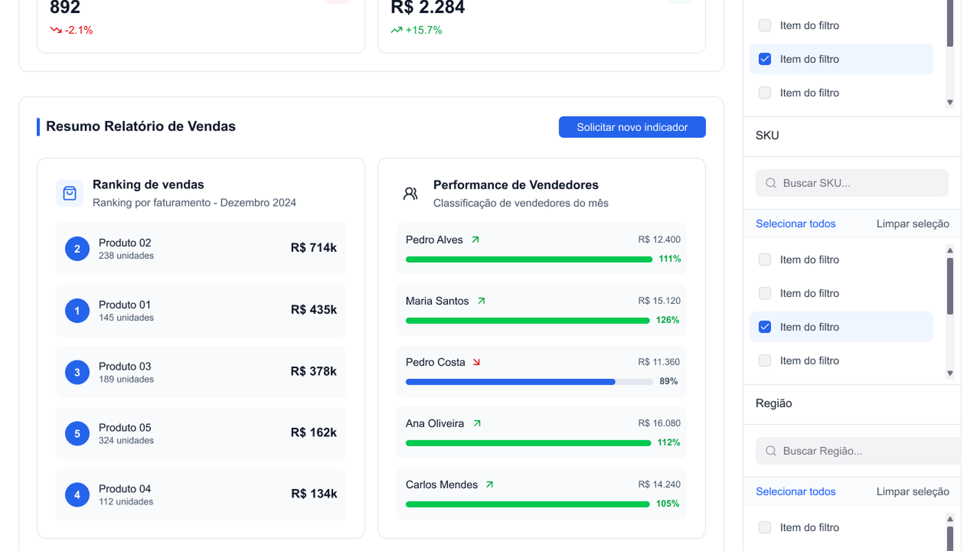Click the SKU section heading
The image size is (980, 551).
(767, 136)
